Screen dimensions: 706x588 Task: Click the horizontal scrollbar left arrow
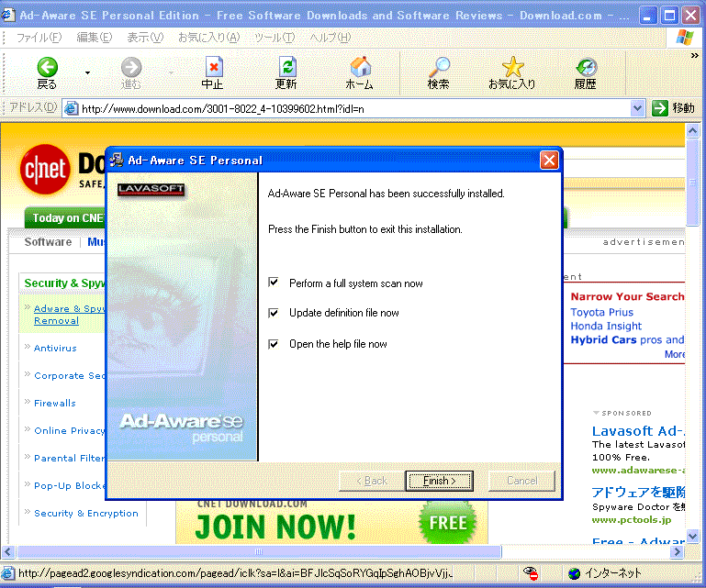pos(9,551)
